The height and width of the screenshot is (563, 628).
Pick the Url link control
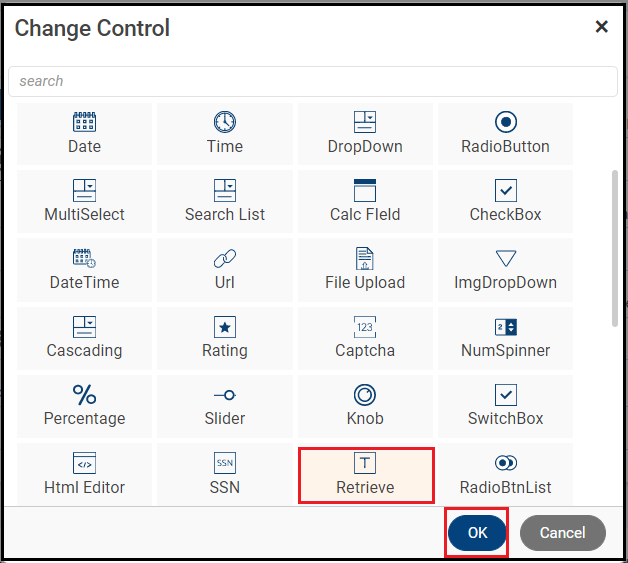tap(225, 269)
